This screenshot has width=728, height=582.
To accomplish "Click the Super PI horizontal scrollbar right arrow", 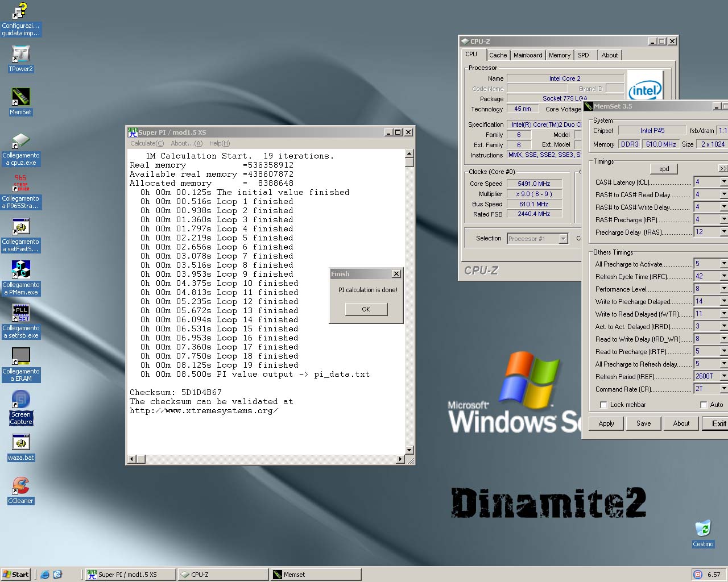I will tap(400, 459).
